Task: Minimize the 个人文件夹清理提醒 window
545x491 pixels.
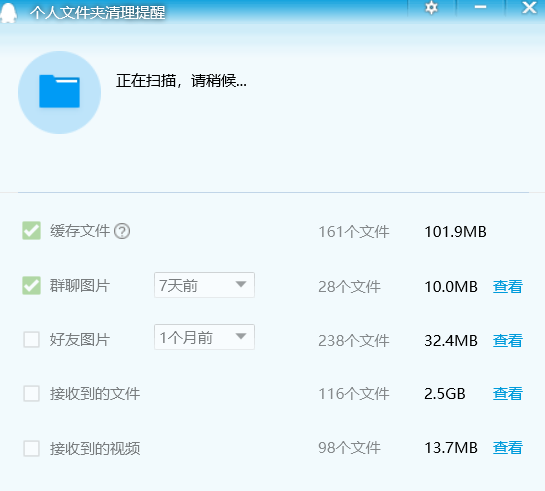Action: pos(480,7)
